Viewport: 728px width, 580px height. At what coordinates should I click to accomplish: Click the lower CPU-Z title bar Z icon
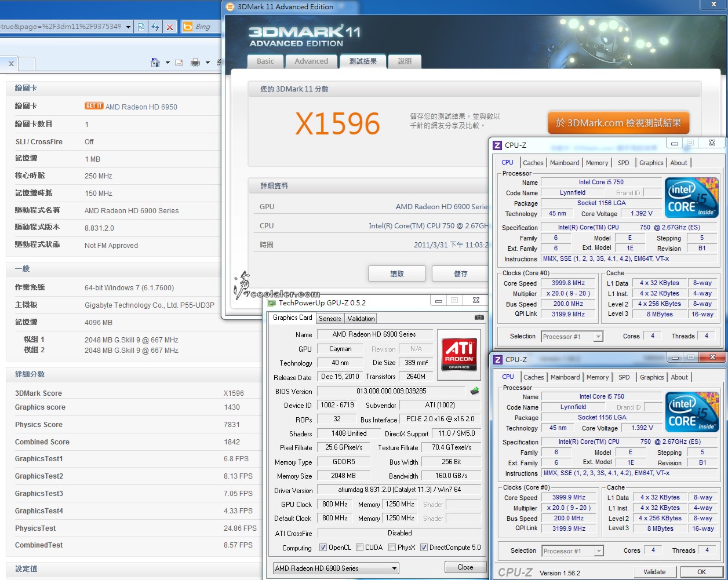point(498,359)
